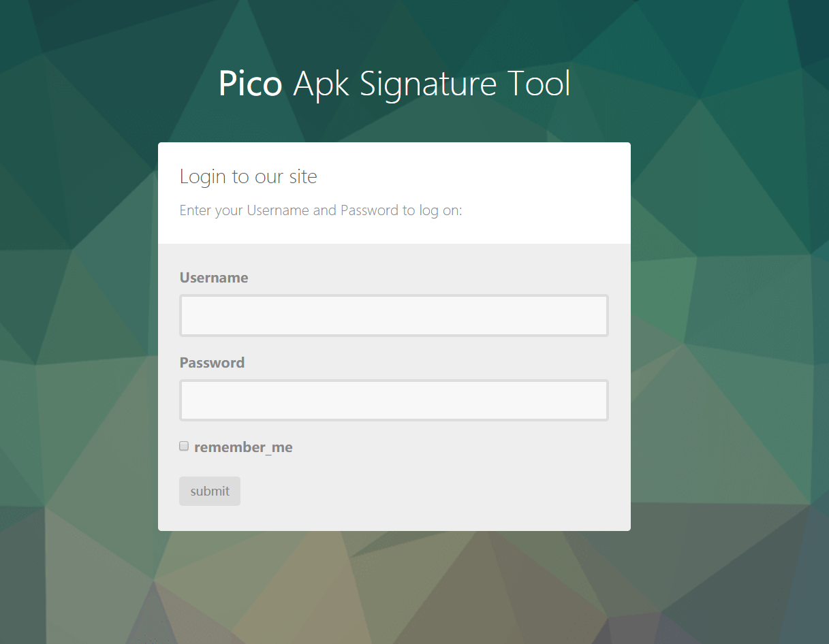The image size is (829, 644).
Task: Click "Password" within the instruction sentence
Action: pos(369,210)
